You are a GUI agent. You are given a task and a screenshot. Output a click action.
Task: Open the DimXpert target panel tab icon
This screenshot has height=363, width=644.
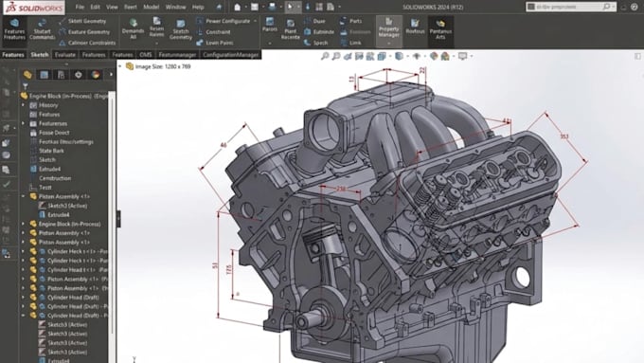coord(78,75)
